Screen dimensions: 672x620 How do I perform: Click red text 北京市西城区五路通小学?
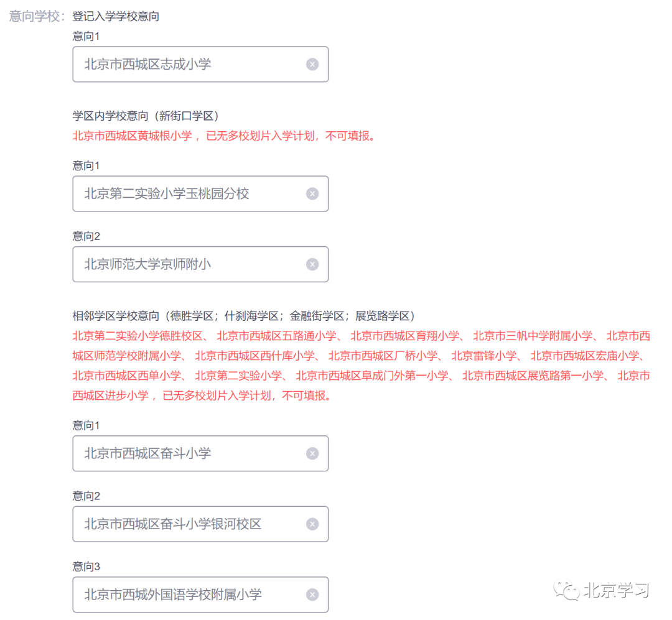pos(276,336)
